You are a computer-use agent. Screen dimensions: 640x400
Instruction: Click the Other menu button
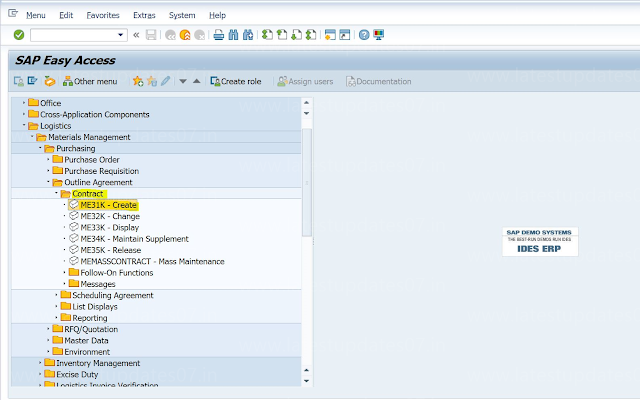(x=90, y=82)
